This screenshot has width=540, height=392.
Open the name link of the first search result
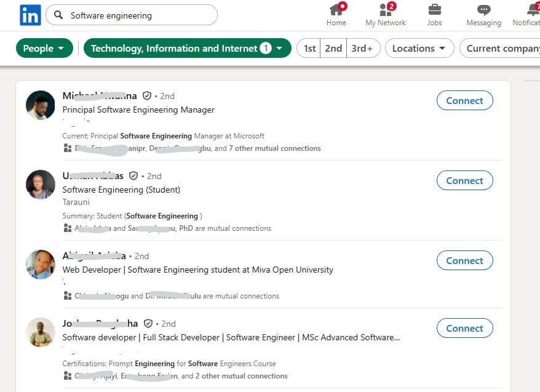(x=100, y=96)
